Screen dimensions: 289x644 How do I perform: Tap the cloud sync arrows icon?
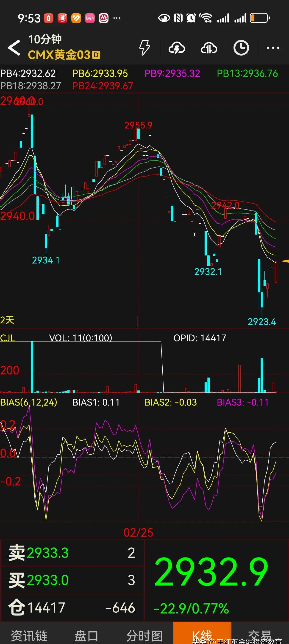click(209, 48)
